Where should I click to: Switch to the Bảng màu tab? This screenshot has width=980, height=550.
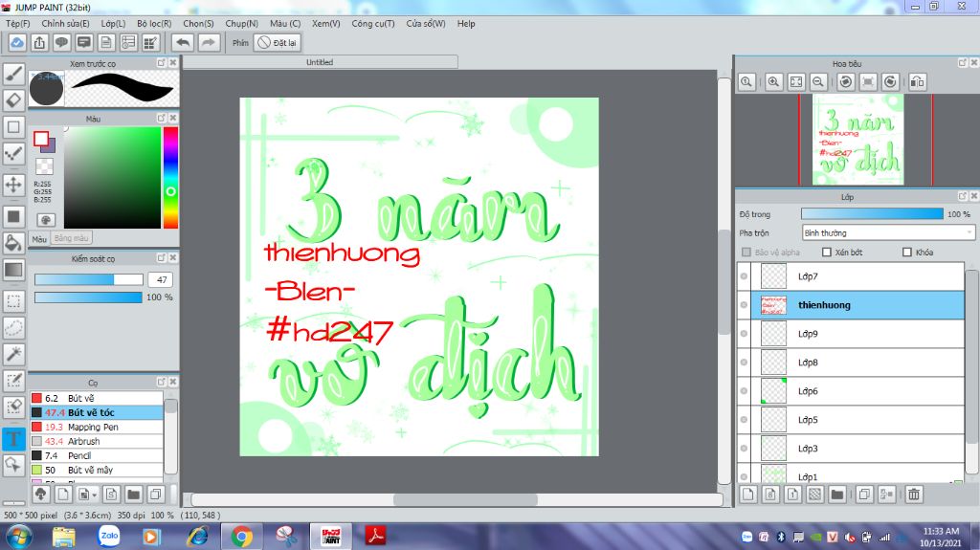pyautogui.click(x=71, y=238)
